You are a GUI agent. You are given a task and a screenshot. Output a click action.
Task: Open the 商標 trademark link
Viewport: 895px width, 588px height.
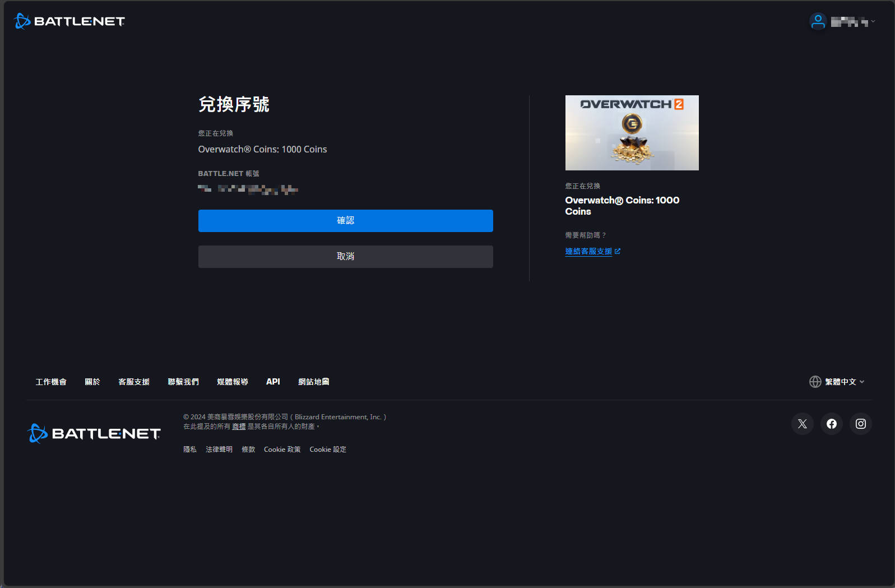coord(239,427)
